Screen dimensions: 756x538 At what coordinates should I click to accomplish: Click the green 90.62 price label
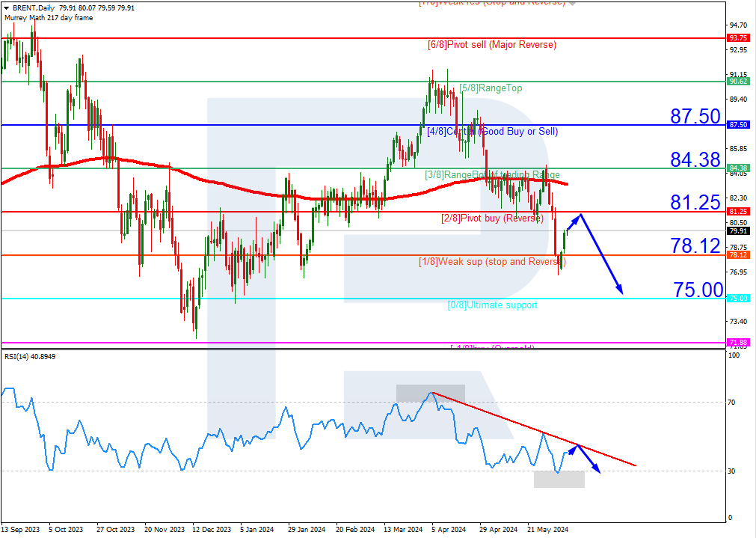738,82
